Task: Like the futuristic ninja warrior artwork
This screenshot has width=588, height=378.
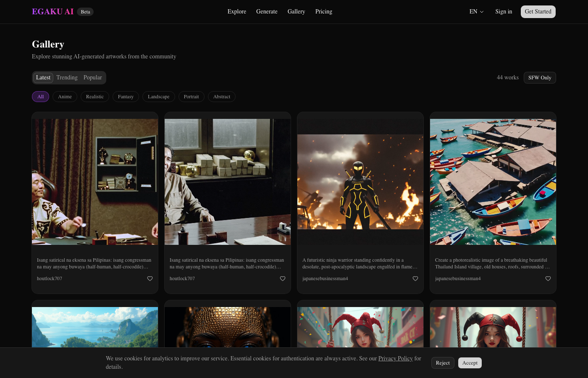Action: point(415,278)
